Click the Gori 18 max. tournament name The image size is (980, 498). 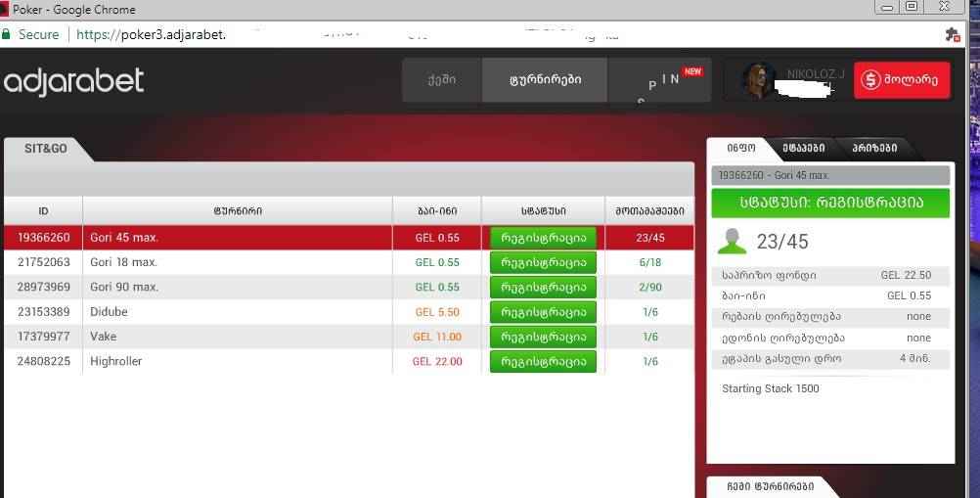click(x=124, y=262)
